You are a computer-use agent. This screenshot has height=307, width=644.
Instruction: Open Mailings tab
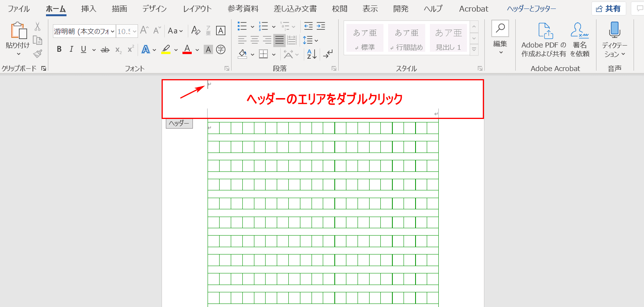[295, 8]
